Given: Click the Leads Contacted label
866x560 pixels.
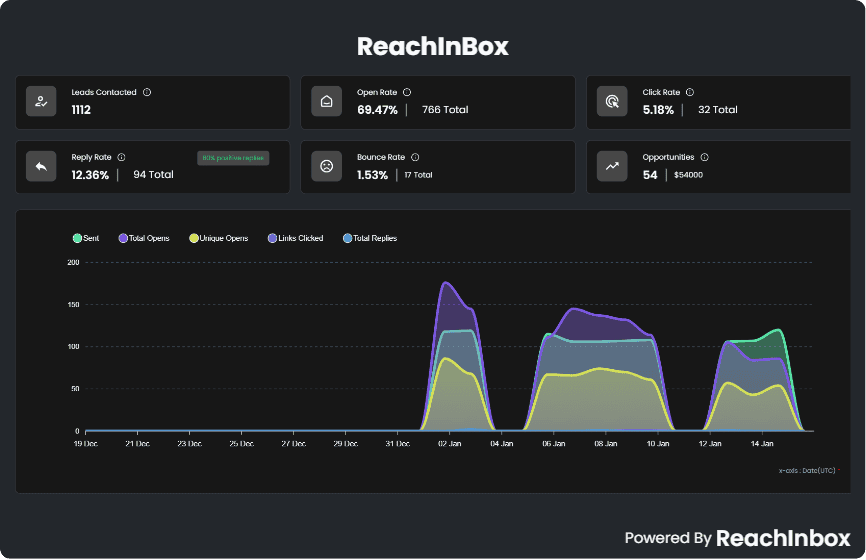Looking at the screenshot, I should click(104, 92).
